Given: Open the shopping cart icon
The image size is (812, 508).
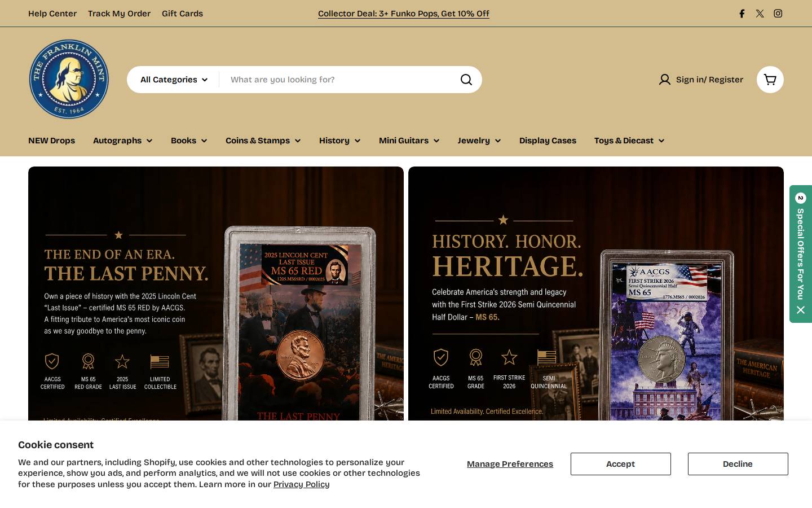Looking at the screenshot, I should (x=770, y=80).
